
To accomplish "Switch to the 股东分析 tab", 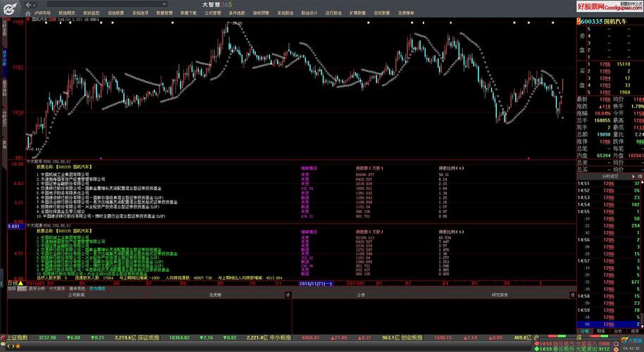I will coord(37,289).
